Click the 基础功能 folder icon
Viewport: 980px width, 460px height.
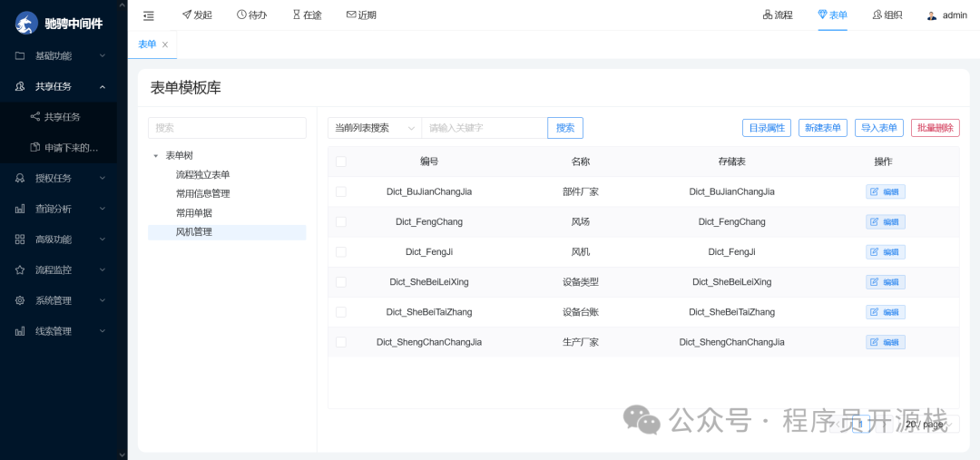pos(20,55)
